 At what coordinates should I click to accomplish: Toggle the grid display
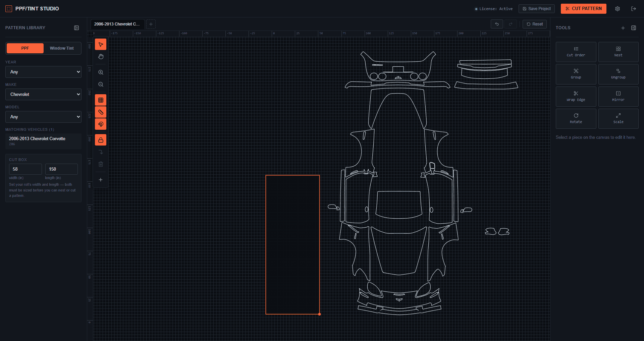(x=101, y=100)
